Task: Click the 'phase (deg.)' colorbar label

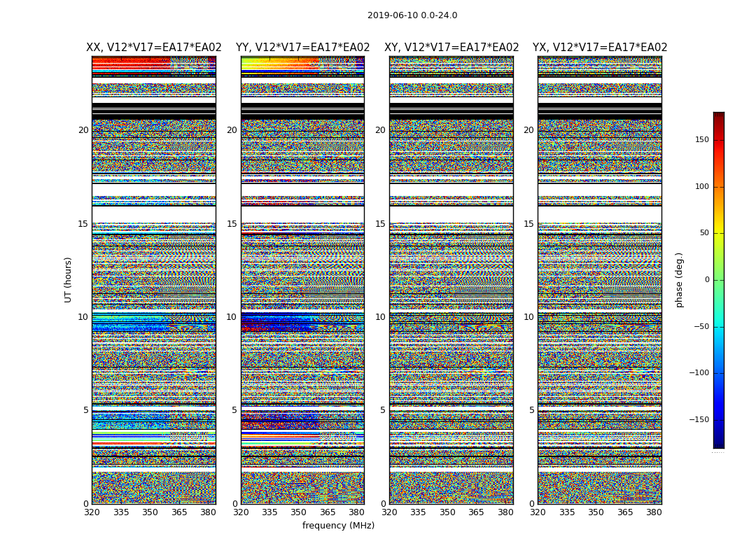Action: pyautogui.click(x=679, y=280)
